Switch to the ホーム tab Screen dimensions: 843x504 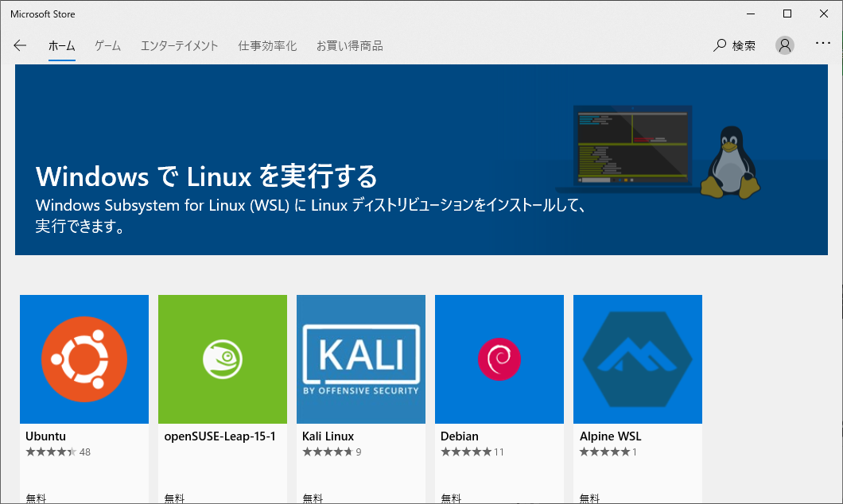62,46
